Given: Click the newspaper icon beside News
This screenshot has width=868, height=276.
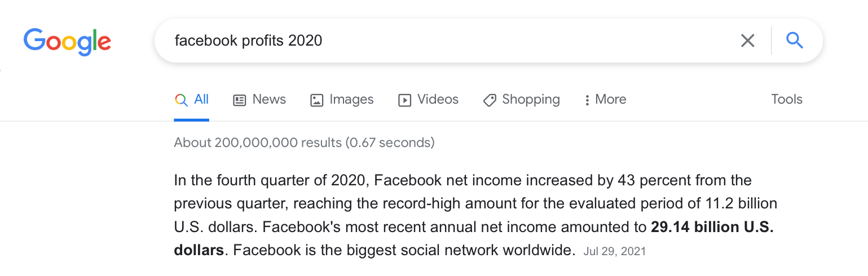Looking at the screenshot, I should 240,100.
